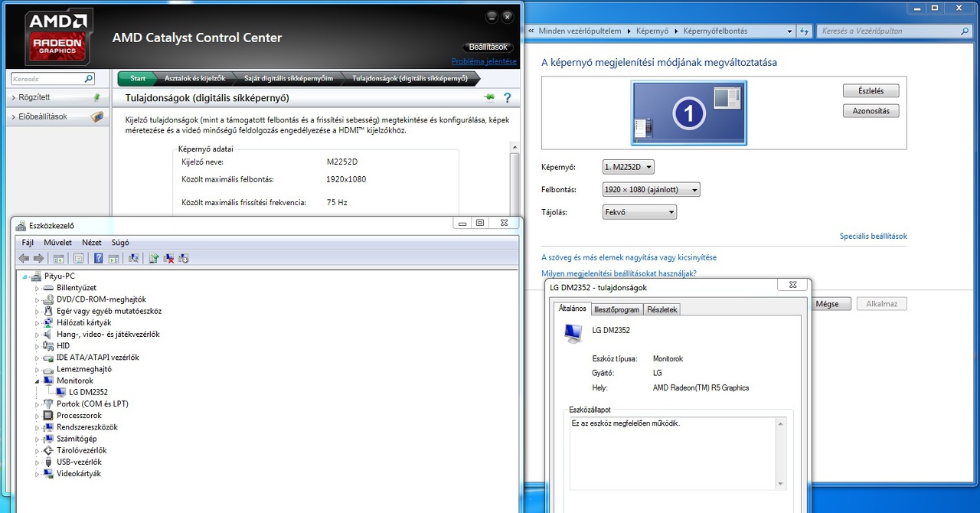
Task: Click the search magnifier in Catalyst Keresés box
Action: pyautogui.click(x=88, y=78)
